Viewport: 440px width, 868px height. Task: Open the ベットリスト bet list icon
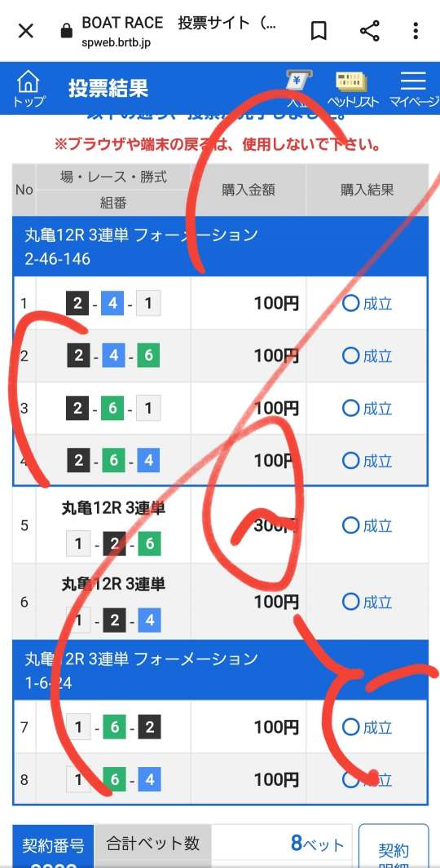click(x=353, y=89)
